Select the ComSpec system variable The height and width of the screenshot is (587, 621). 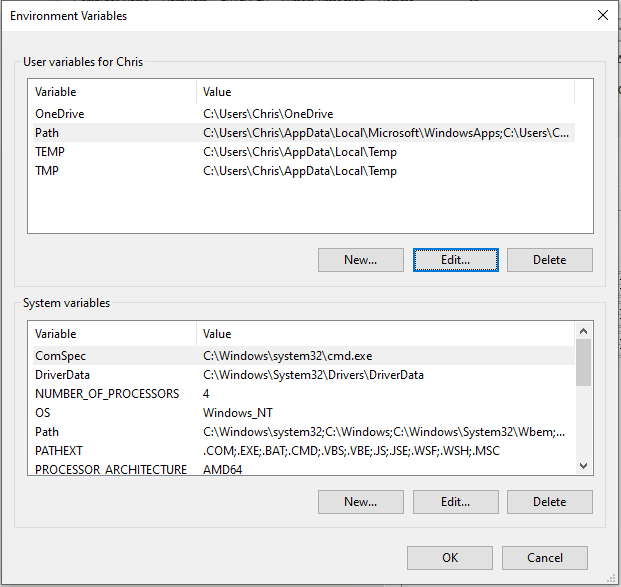tap(304, 356)
